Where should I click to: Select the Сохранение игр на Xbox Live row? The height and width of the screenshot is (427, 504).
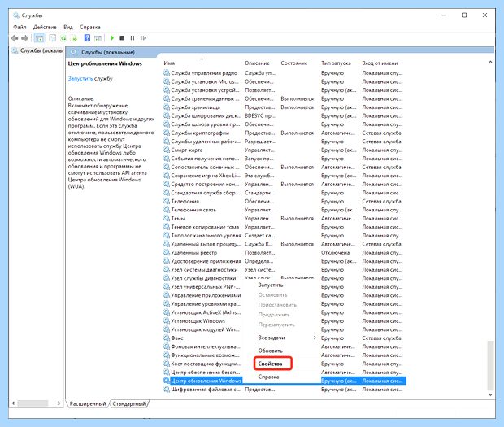point(285,176)
